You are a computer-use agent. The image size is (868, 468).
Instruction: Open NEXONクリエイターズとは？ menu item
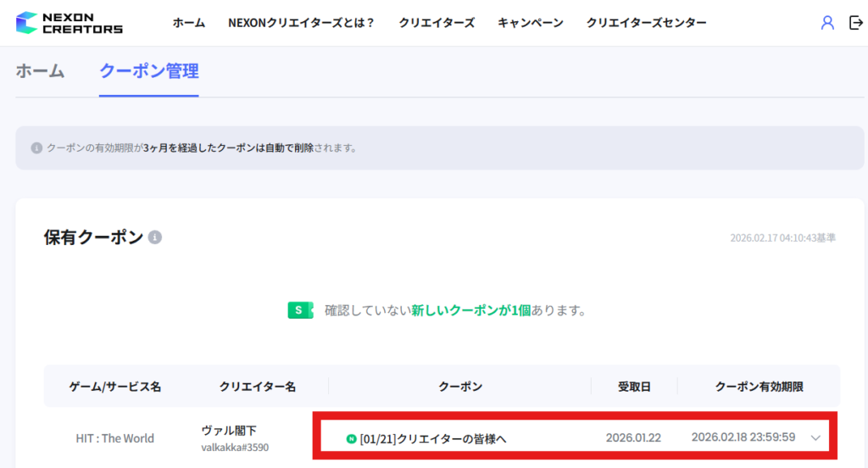pos(301,23)
